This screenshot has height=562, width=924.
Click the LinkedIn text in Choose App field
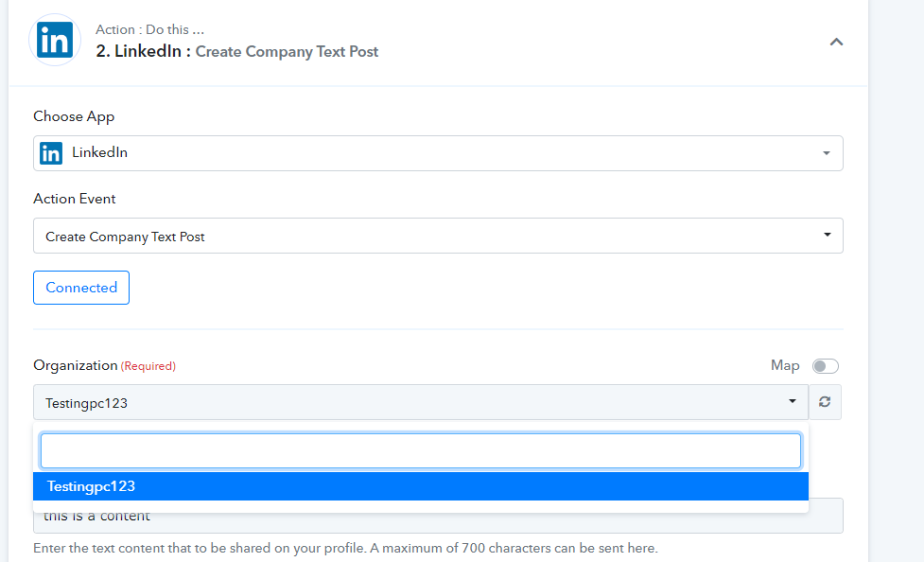tap(99, 152)
